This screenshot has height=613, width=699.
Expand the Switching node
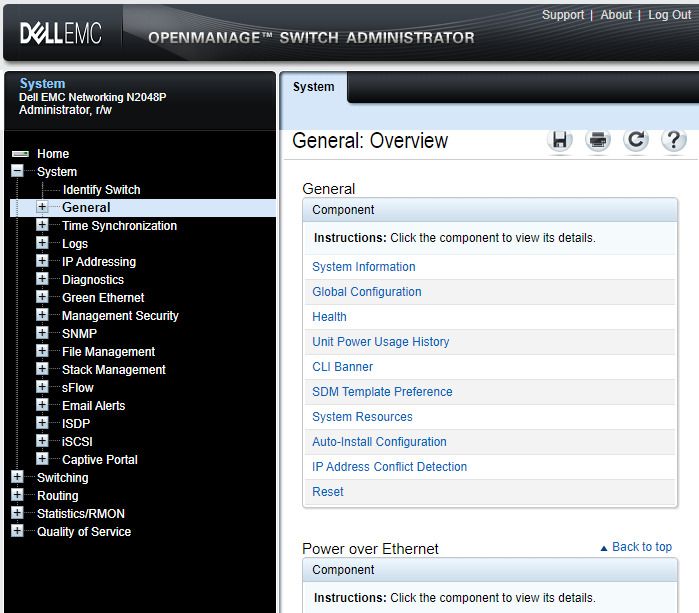pos(17,477)
